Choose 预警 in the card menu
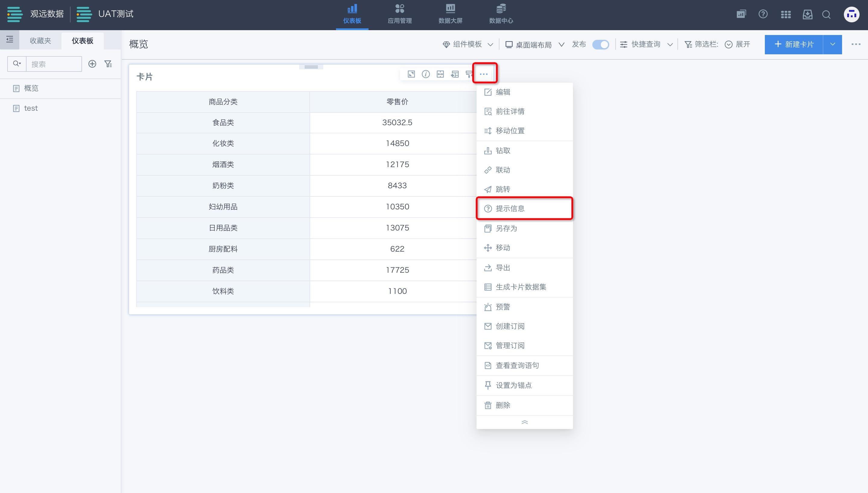The height and width of the screenshot is (493, 868). point(524,307)
